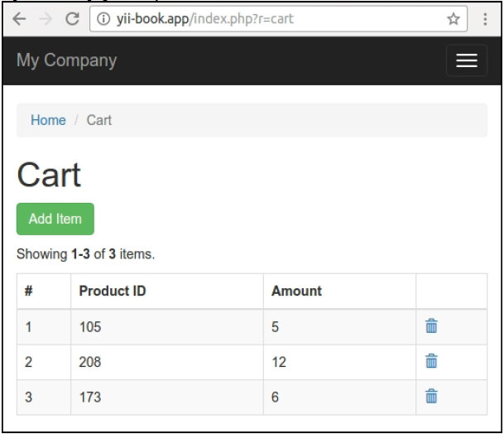Bookmark this page with the star icon

[x=453, y=19]
